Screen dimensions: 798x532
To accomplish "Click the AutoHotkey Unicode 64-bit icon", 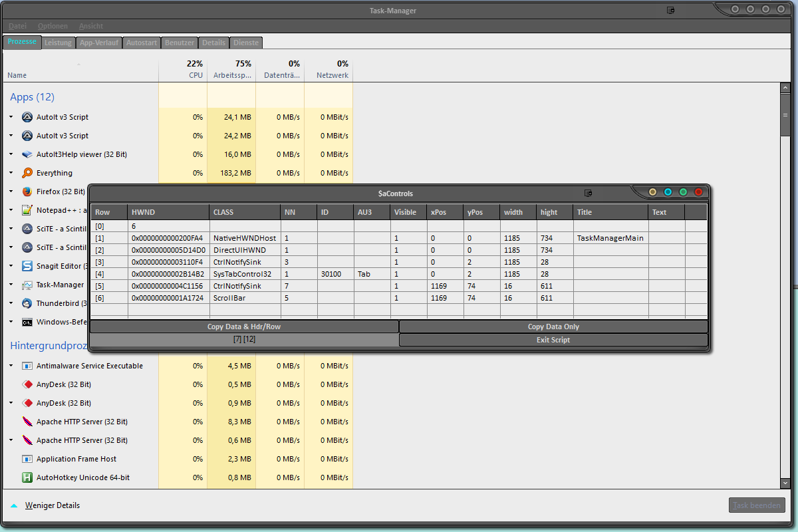I will [27, 477].
